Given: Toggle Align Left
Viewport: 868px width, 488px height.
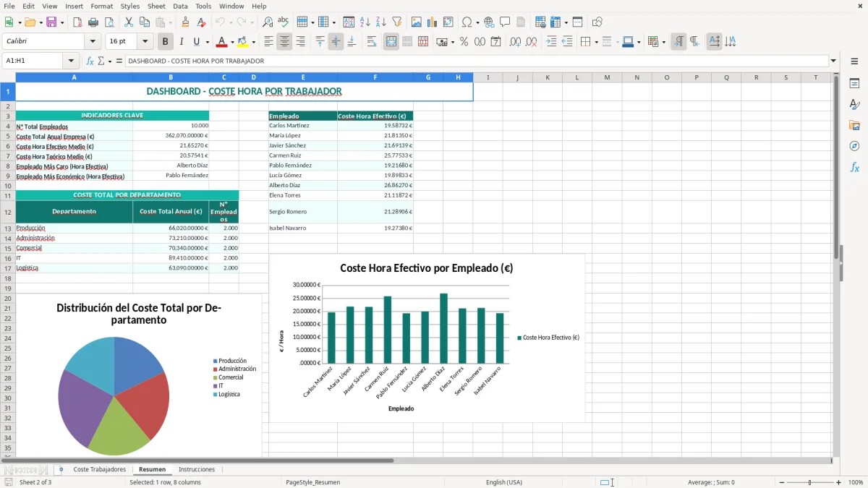Looking at the screenshot, I should click(x=268, y=42).
